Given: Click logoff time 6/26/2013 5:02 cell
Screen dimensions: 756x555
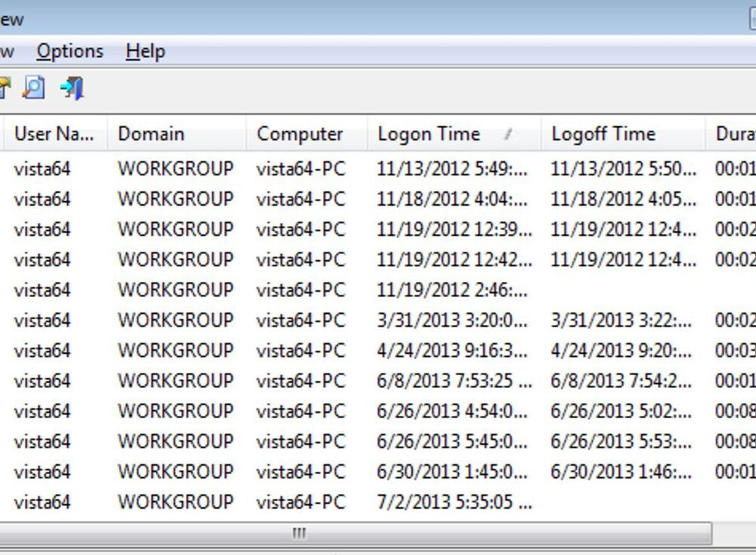Looking at the screenshot, I should coord(621,411).
